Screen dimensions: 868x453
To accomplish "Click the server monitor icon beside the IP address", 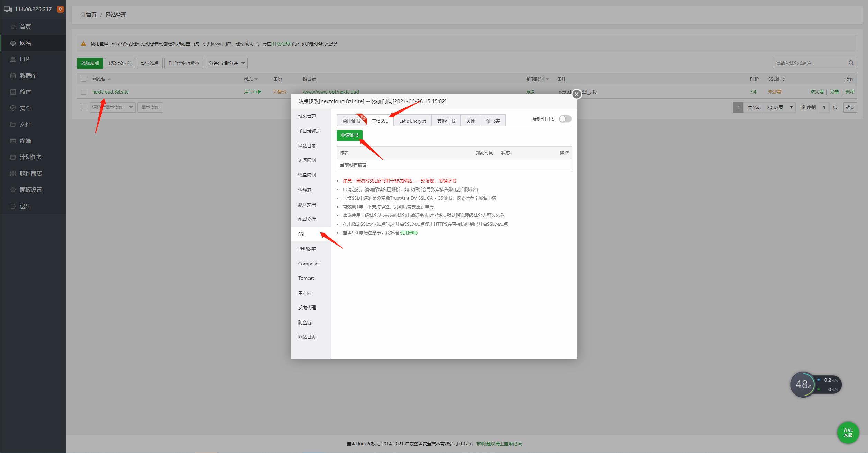I will point(8,9).
